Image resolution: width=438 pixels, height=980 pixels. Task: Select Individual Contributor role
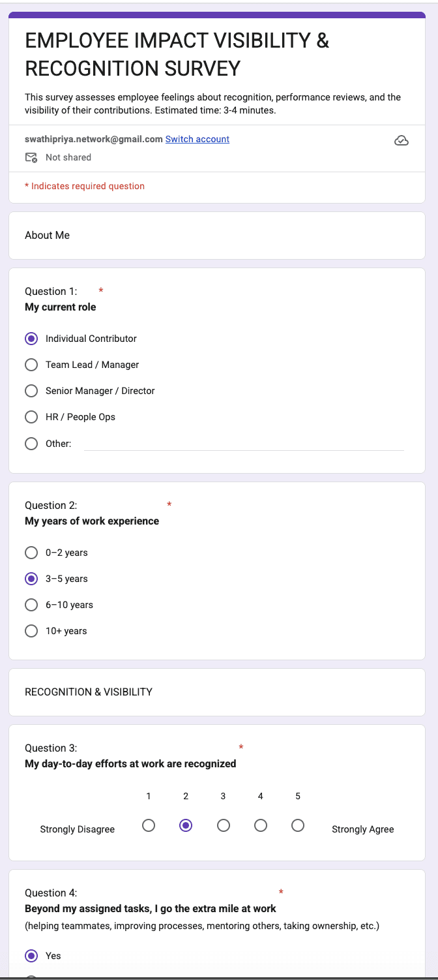(x=31, y=339)
